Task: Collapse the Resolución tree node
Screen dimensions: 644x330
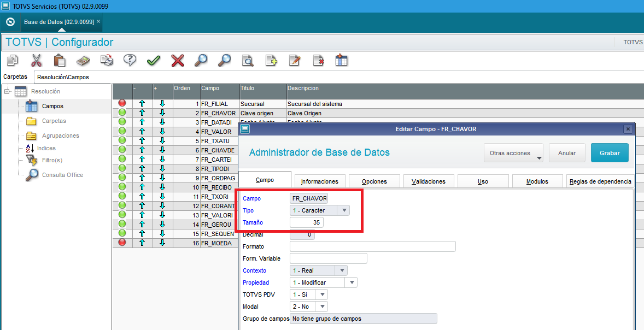Action: point(6,91)
